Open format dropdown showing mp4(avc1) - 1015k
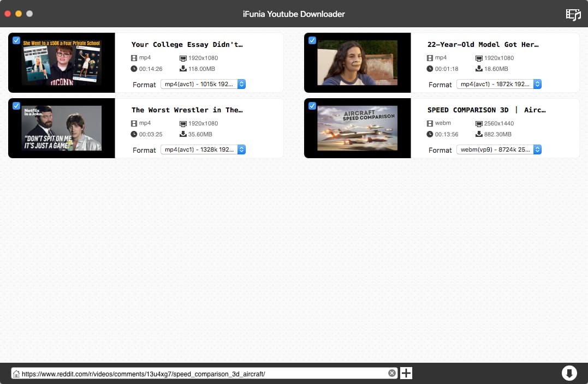The height and width of the screenshot is (384, 588). point(203,84)
